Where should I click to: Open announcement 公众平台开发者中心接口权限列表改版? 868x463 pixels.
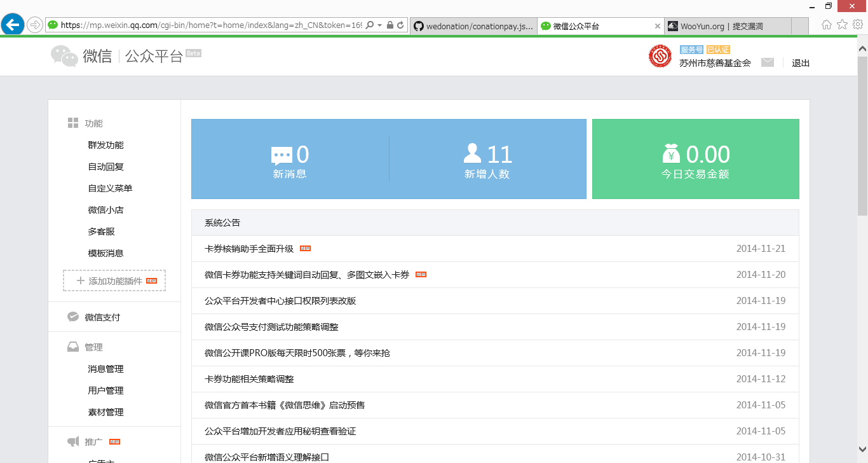(280, 301)
